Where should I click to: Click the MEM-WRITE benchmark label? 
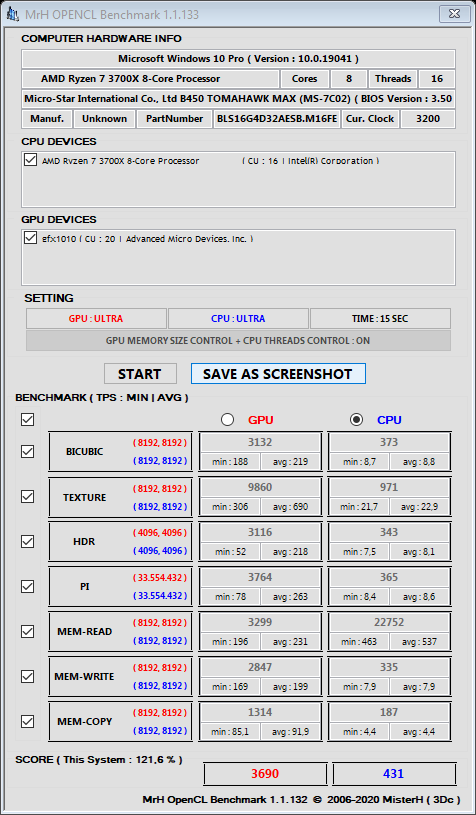tap(84, 677)
